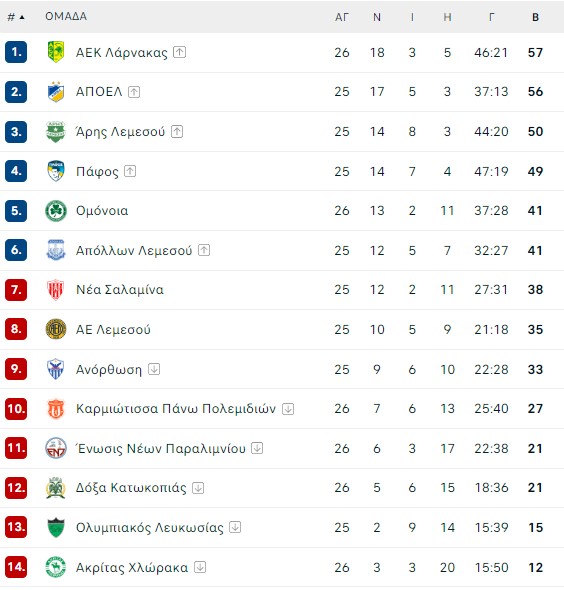Click the Ακρίτας Χλώρακα green badge

[x=56, y=567]
